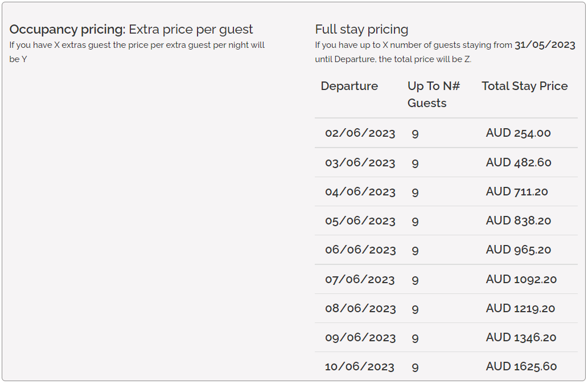Viewport: 588px width, 384px height.
Task: Select the 10/06/2023 departure date
Action: [x=360, y=367]
